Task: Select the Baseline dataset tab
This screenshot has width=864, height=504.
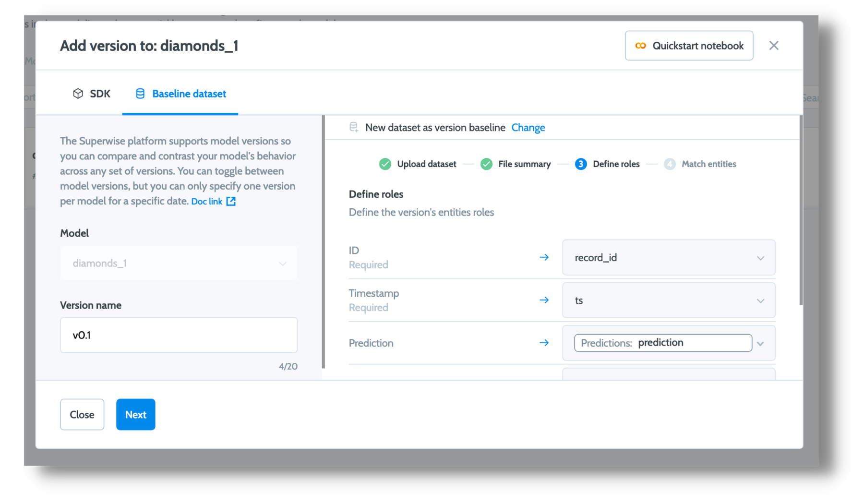Action: tap(180, 94)
